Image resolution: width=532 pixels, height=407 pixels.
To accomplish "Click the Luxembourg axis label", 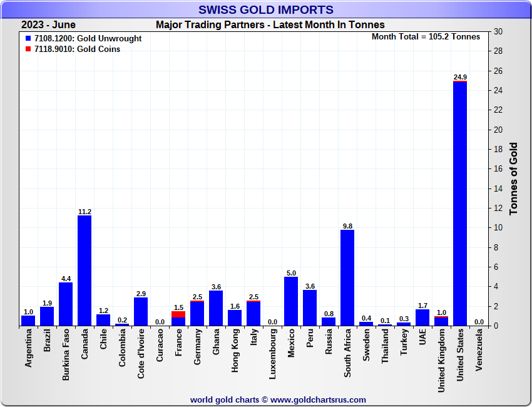I will click(x=272, y=354).
